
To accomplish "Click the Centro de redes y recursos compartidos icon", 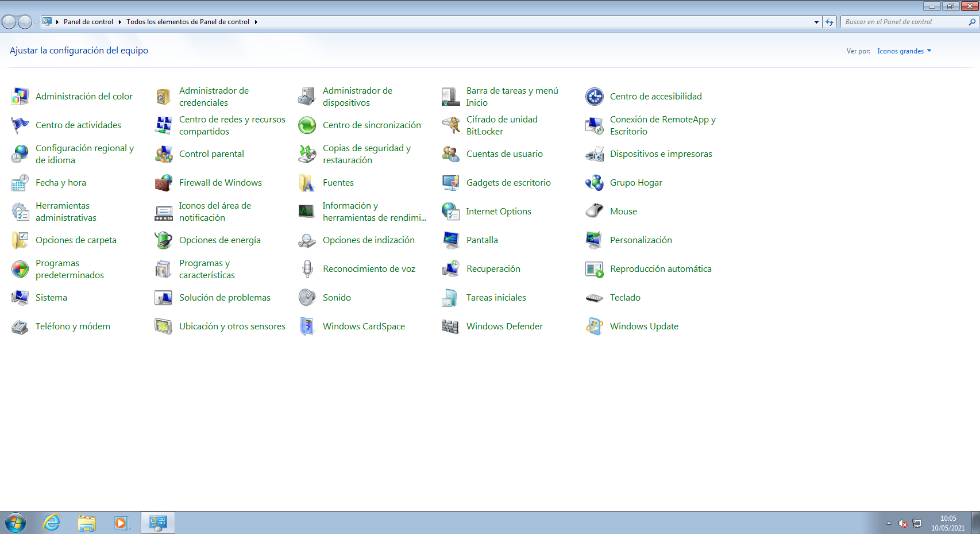I will [164, 125].
